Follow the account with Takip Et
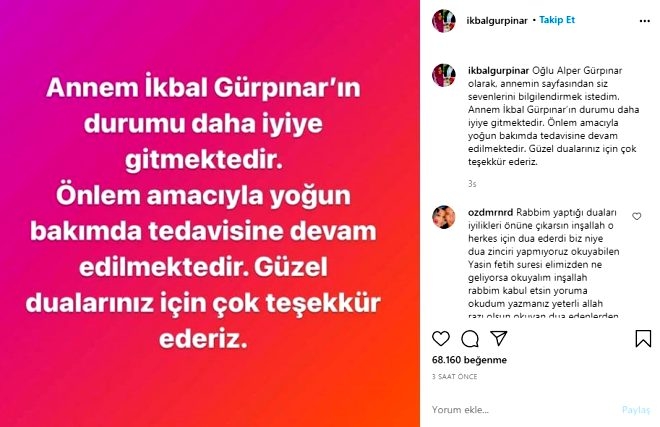This screenshot has height=427, width=660. point(557,20)
